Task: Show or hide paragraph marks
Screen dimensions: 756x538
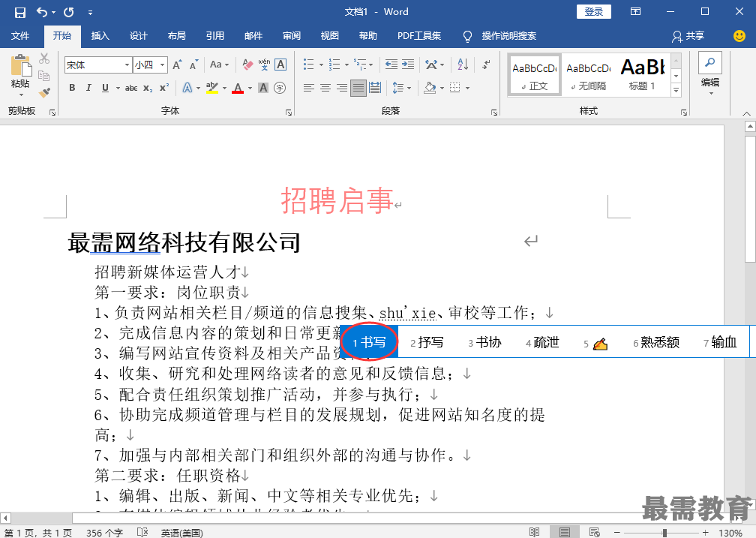Action: point(486,65)
